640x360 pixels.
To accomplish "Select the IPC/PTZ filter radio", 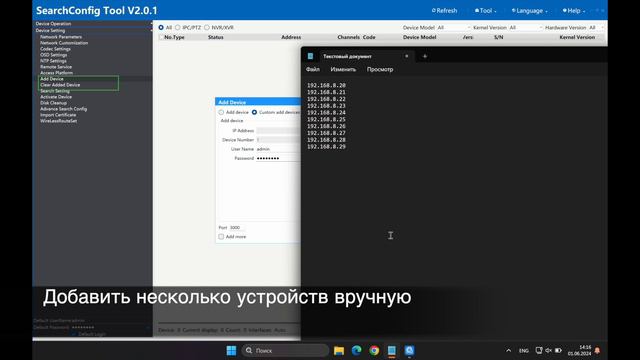I will [x=178, y=27].
